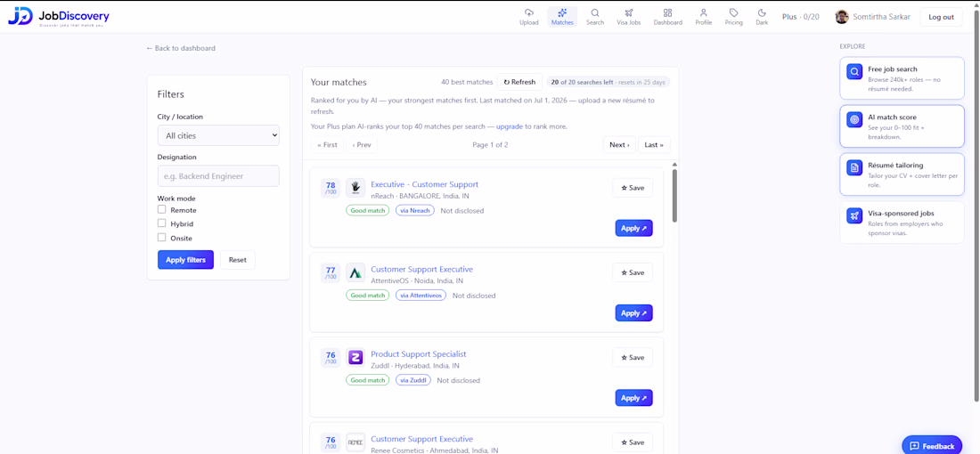Click the 78/100 score badge
The image size is (980, 454).
pyautogui.click(x=331, y=188)
